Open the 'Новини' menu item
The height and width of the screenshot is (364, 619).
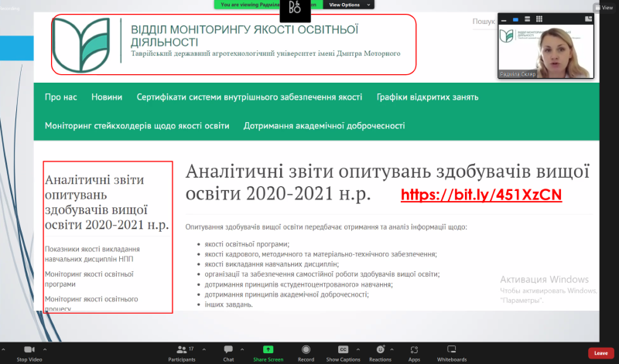coord(107,97)
